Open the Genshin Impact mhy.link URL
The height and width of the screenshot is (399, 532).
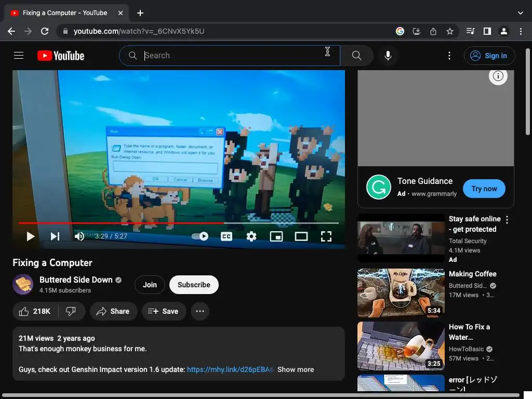click(x=230, y=369)
